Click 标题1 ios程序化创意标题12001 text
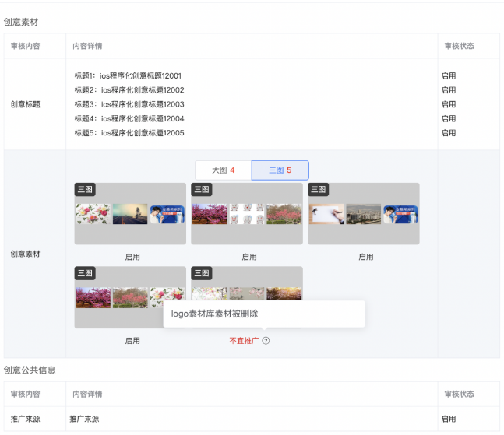 point(128,76)
